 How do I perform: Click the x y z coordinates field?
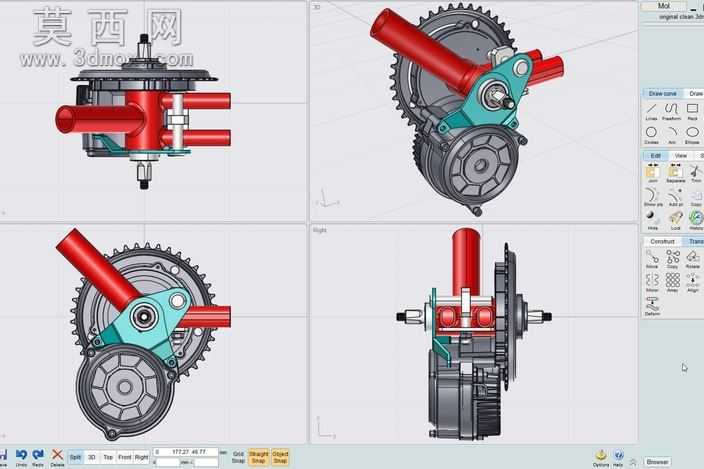pyautogui.click(x=185, y=452)
